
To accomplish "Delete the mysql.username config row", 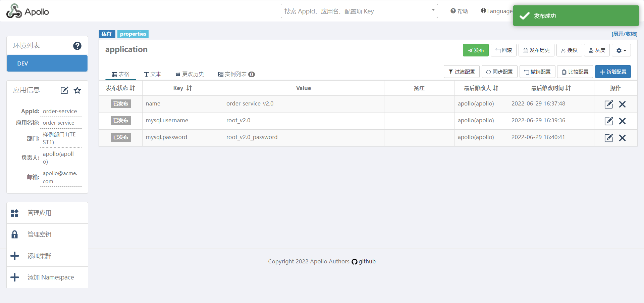I will click(x=622, y=121).
